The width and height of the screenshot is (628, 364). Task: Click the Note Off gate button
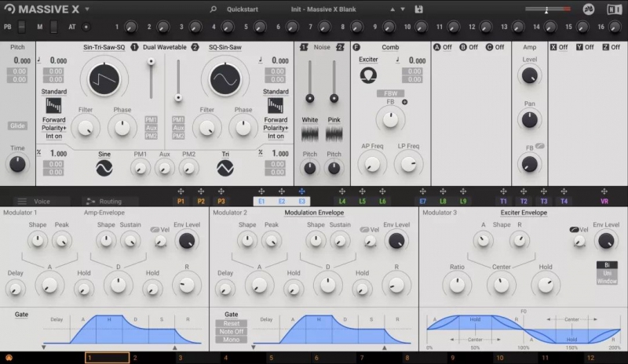click(231, 332)
